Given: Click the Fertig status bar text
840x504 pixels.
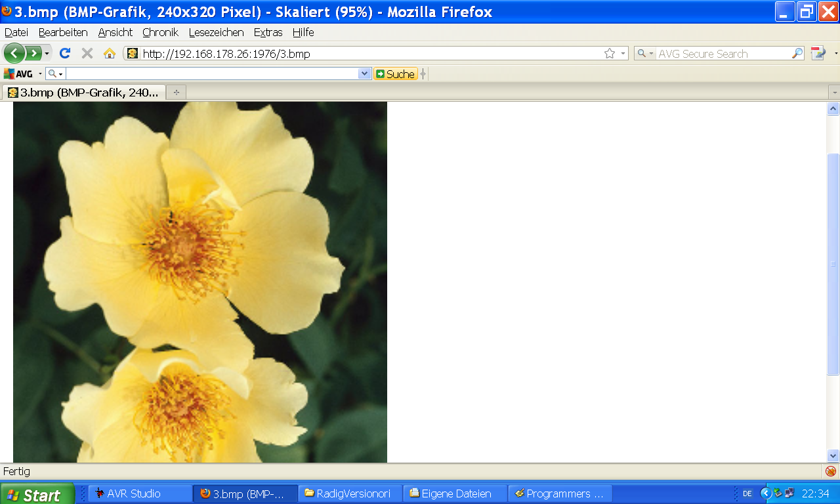Looking at the screenshot, I should (16, 471).
